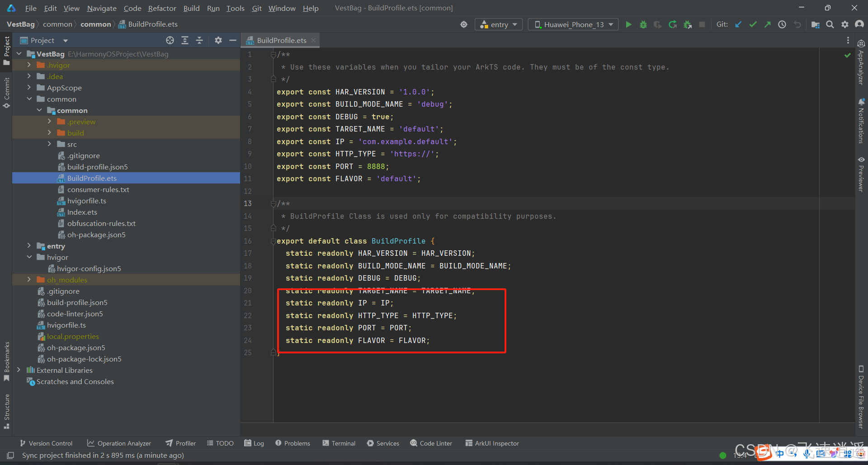Image resolution: width=868 pixels, height=465 pixels.
Task: Collapse the hvigor folder
Action: pos(29,257)
